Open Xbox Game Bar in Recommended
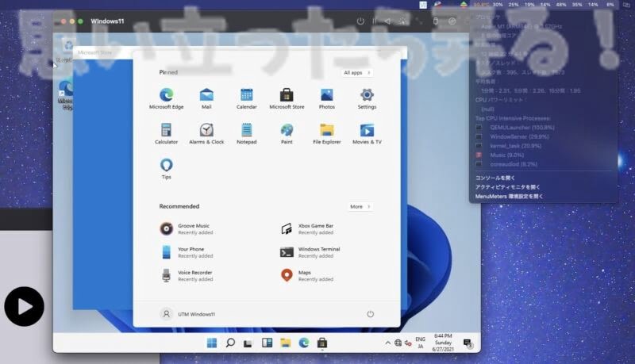Image resolution: width=635 pixels, height=364 pixels. pos(307,229)
